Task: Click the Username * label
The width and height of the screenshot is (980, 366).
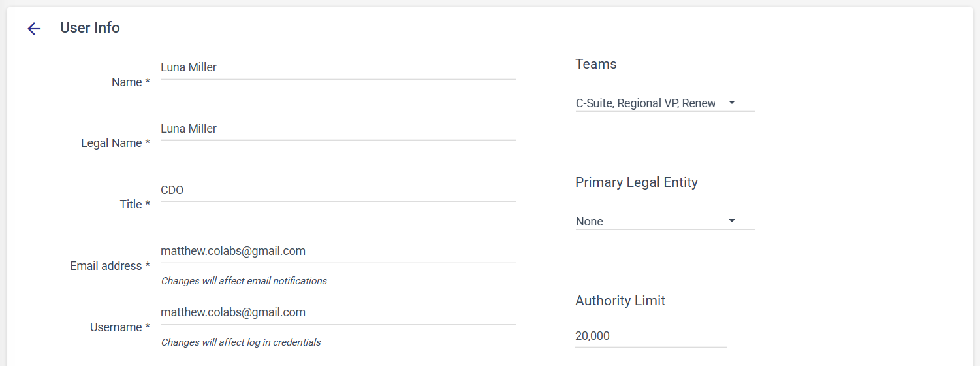Action: (120, 327)
